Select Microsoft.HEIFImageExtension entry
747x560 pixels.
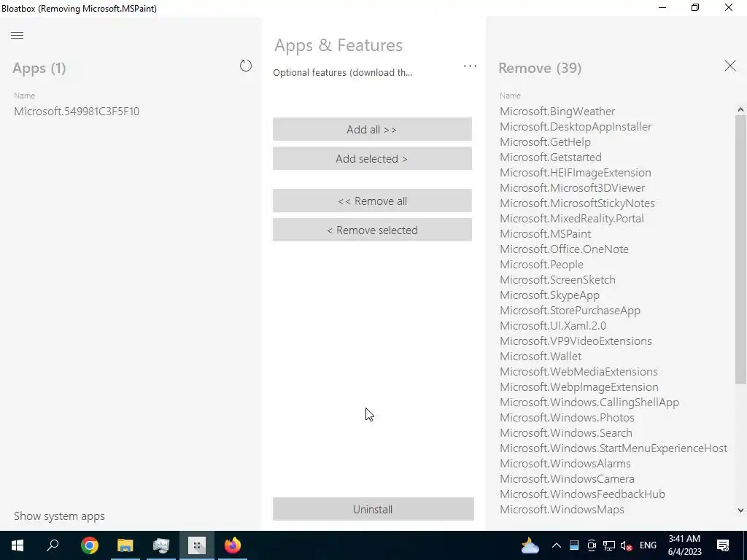click(x=575, y=172)
